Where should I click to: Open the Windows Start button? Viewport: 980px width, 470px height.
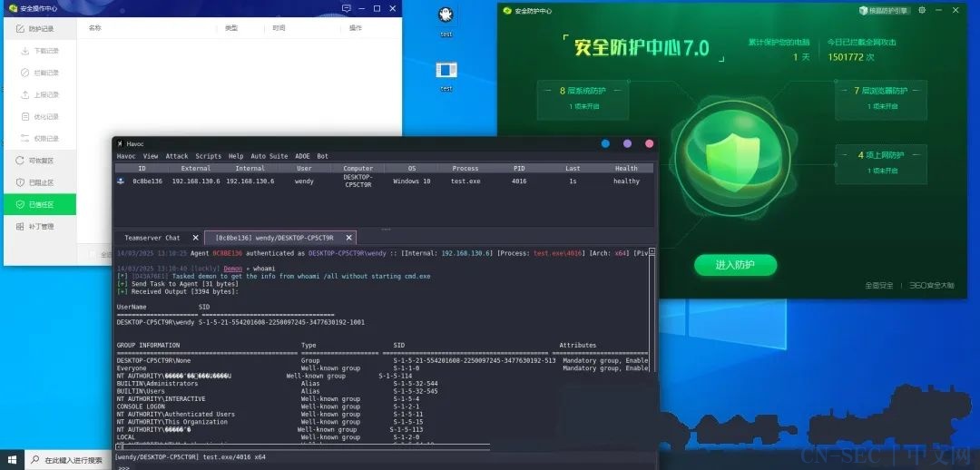(12, 460)
